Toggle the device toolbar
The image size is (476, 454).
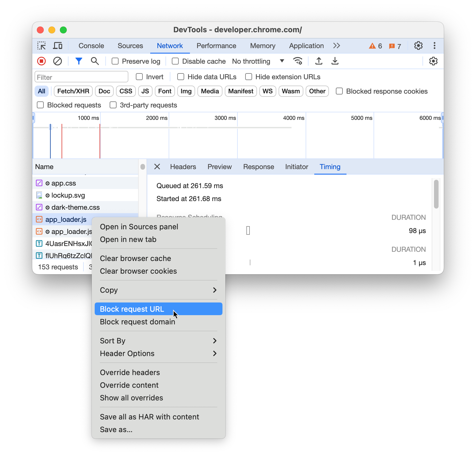[58, 46]
